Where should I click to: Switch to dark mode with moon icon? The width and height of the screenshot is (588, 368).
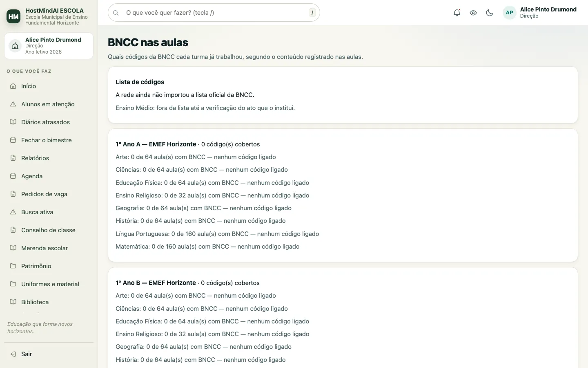click(x=490, y=13)
